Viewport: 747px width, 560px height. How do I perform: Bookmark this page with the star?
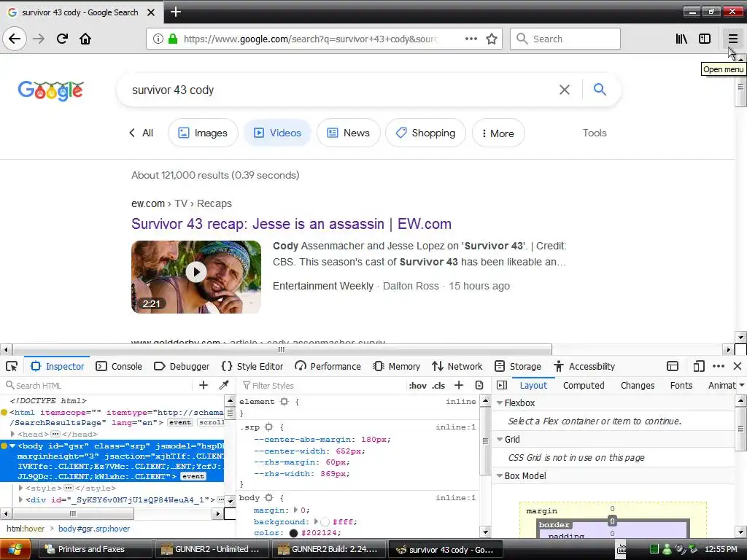pos(492,39)
